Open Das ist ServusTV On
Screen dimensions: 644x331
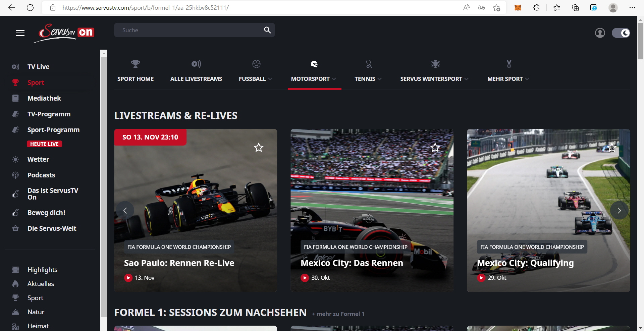pos(53,194)
